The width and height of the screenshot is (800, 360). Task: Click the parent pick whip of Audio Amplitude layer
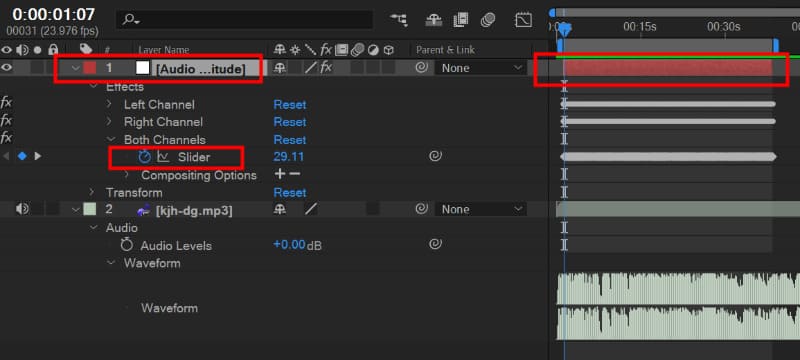point(421,67)
